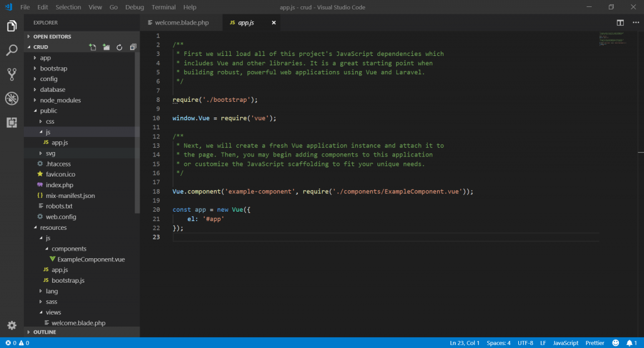Screen dimensions: 644x348
Task: Click Ln 23, Col 1 in status bar
Action: [465, 343]
